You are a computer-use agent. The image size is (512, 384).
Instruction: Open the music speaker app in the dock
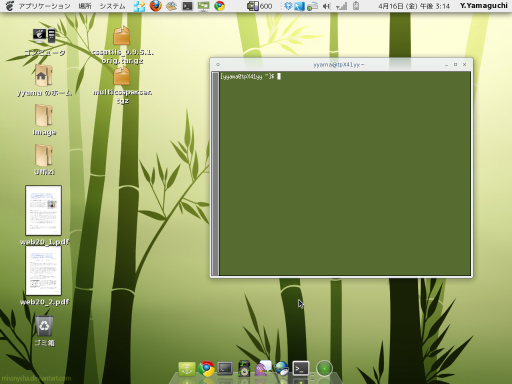[x=244, y=369]
